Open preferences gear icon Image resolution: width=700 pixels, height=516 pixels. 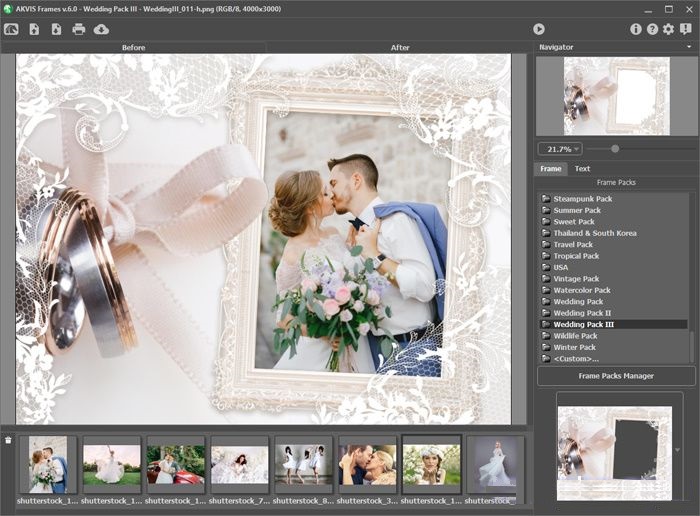[x=668, y=29]
